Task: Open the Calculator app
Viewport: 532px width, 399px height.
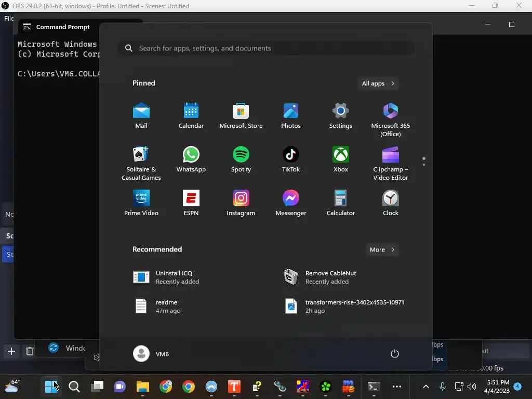Action: pyautogui.click(x=341, y=203)
